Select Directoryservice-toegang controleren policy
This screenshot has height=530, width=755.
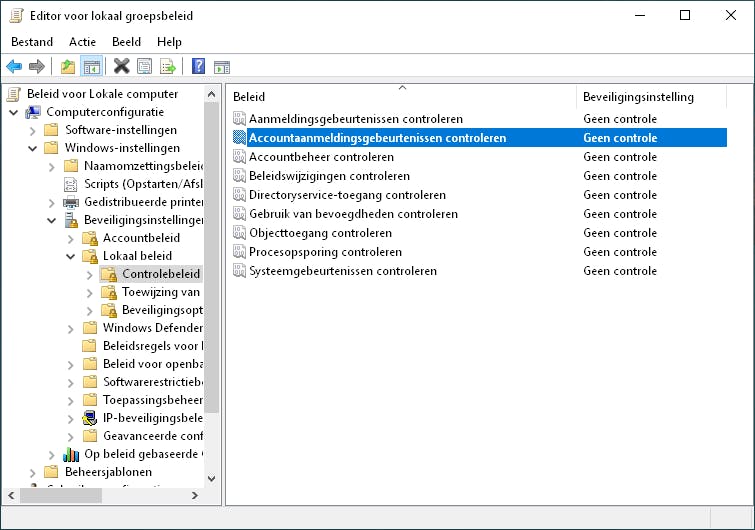pos(347,195)
